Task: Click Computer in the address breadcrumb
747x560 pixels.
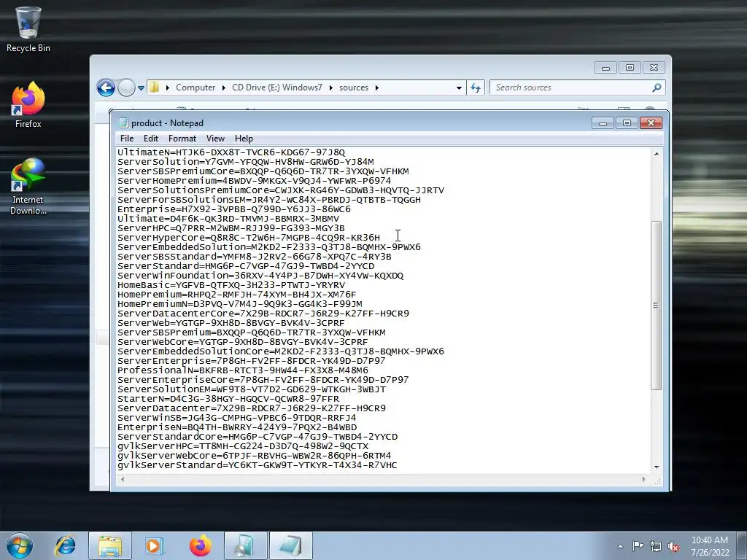Action: point(196,87)
